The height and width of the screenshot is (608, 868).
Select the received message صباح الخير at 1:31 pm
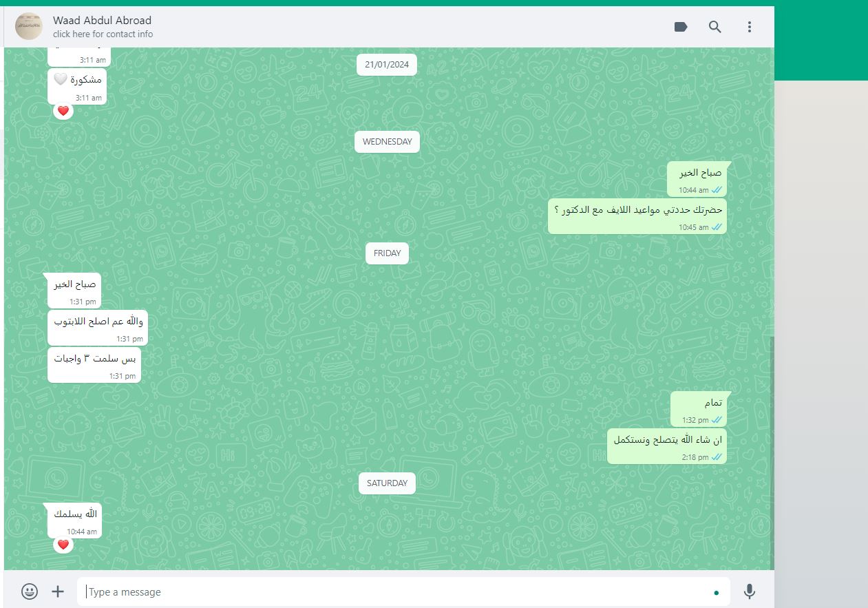(x=74, y=291)
